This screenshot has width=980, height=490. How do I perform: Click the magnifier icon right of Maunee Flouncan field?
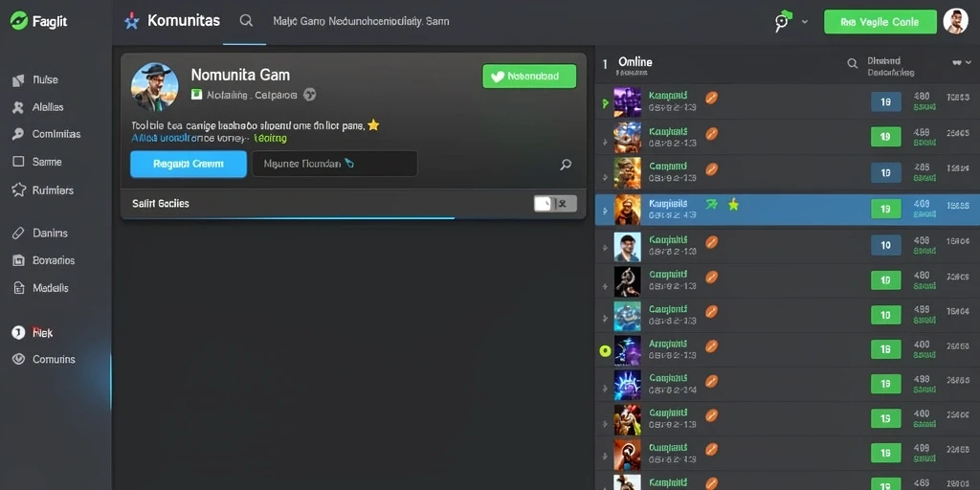(566, 165)
